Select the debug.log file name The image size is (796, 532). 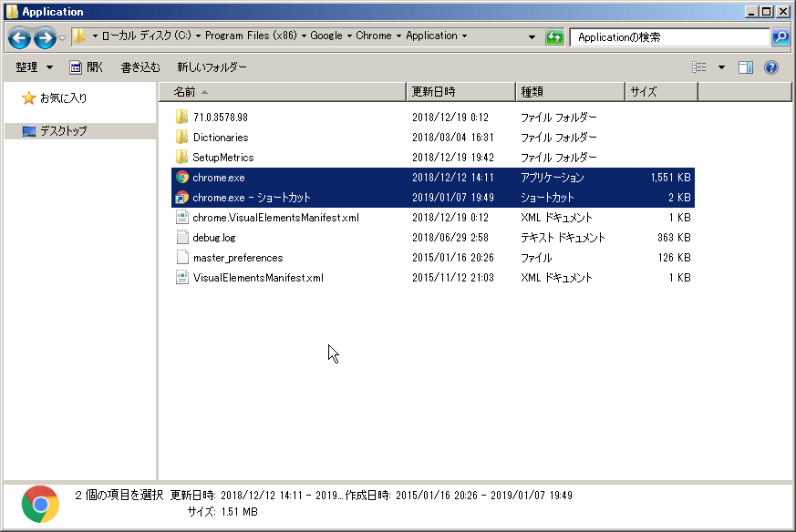pos(214,238)
